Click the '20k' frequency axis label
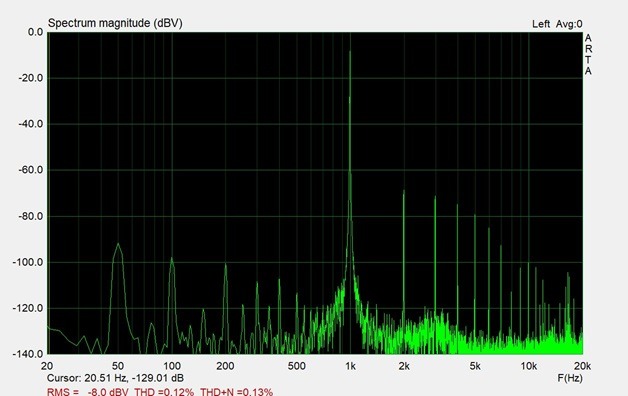The width and height of the screenshot is (628, 396). tap(582, 366)
